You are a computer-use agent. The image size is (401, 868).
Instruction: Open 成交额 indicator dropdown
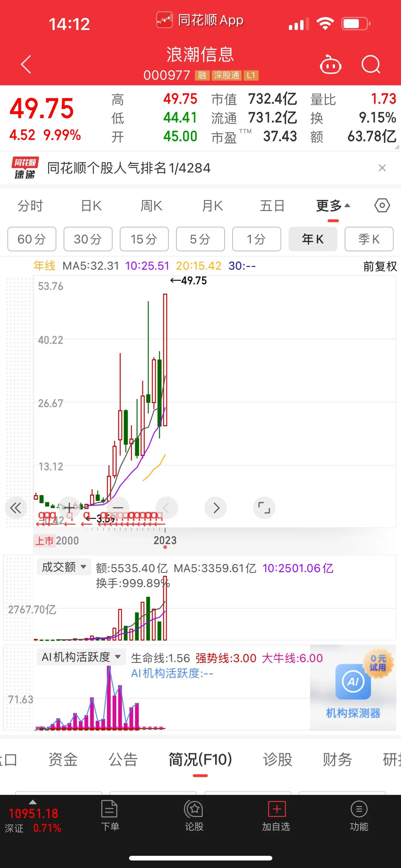click(64, 567)
